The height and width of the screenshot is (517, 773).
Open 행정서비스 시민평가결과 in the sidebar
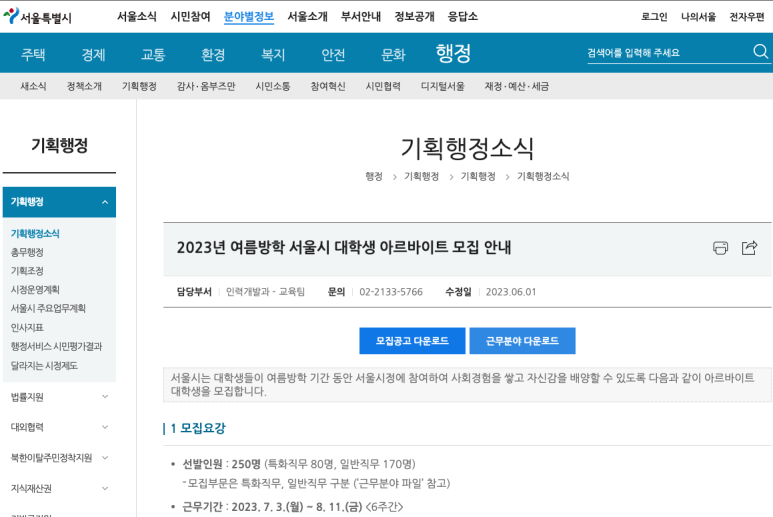point(56,346)
